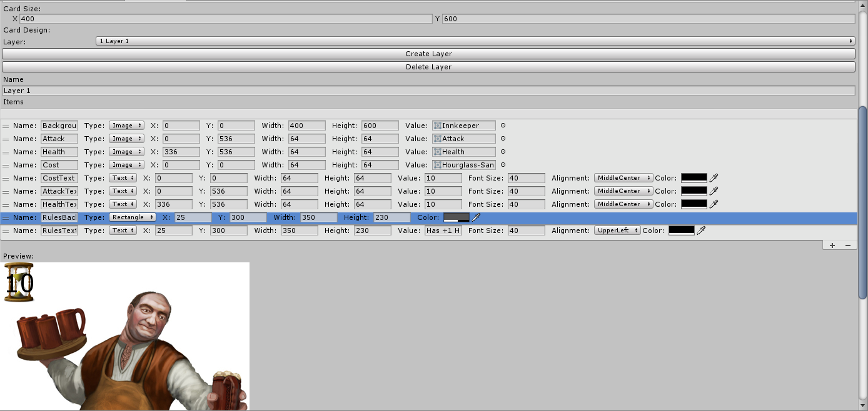Open the CostText color swatch
868x411 pixels.
point(694,178)
